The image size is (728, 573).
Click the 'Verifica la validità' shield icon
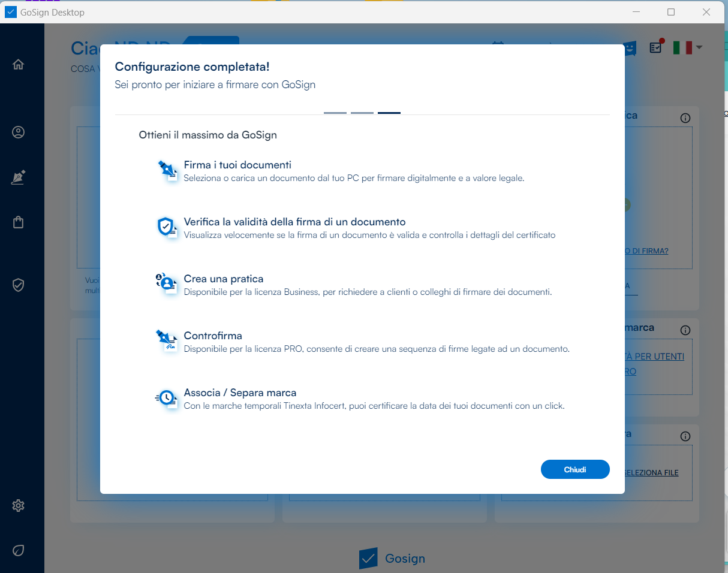tap(167, 228)
